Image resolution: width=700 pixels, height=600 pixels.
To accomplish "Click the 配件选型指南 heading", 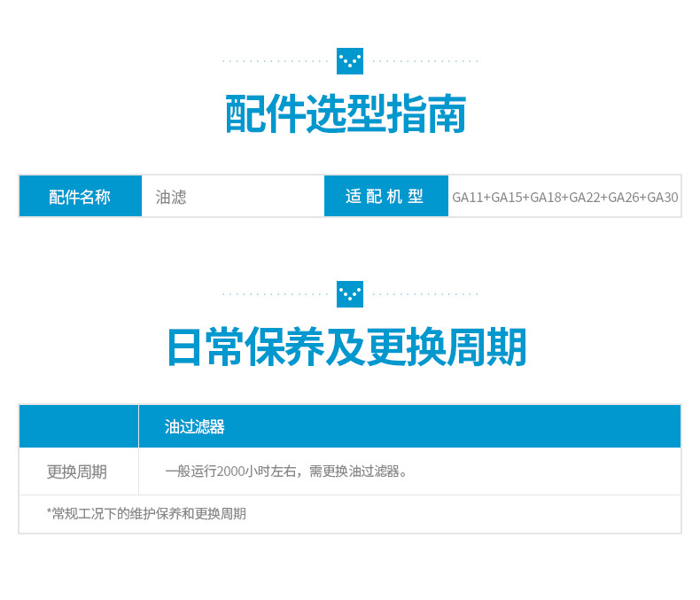I will [346, 114].
